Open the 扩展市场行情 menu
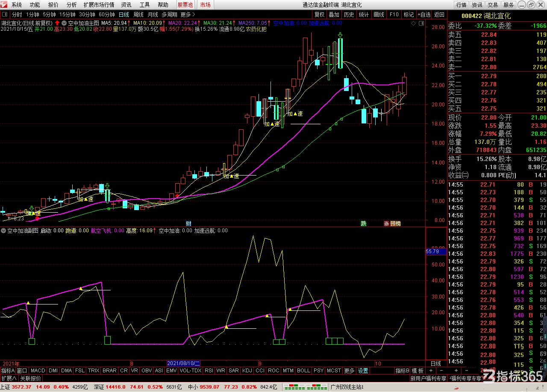 click(99, 5)
